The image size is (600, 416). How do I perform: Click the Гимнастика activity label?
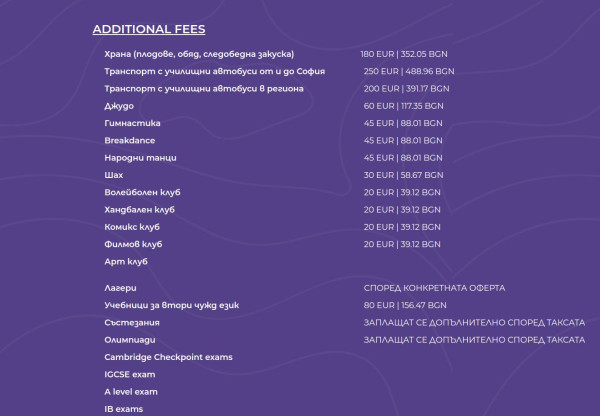tap(132, 123)
